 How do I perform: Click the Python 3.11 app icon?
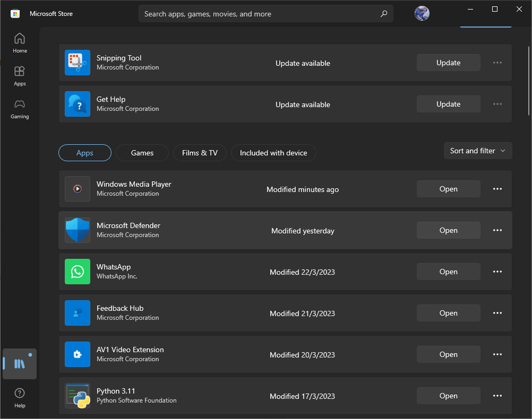[78, 396]
